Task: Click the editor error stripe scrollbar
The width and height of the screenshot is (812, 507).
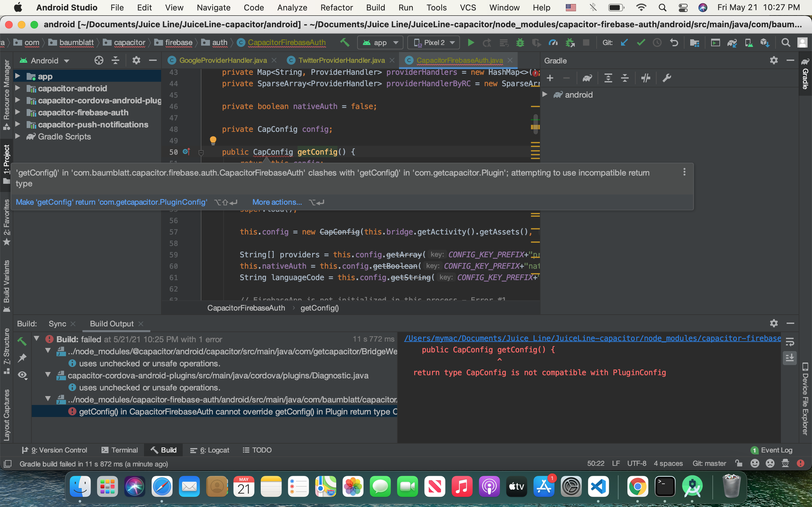Action: [535, 124]
